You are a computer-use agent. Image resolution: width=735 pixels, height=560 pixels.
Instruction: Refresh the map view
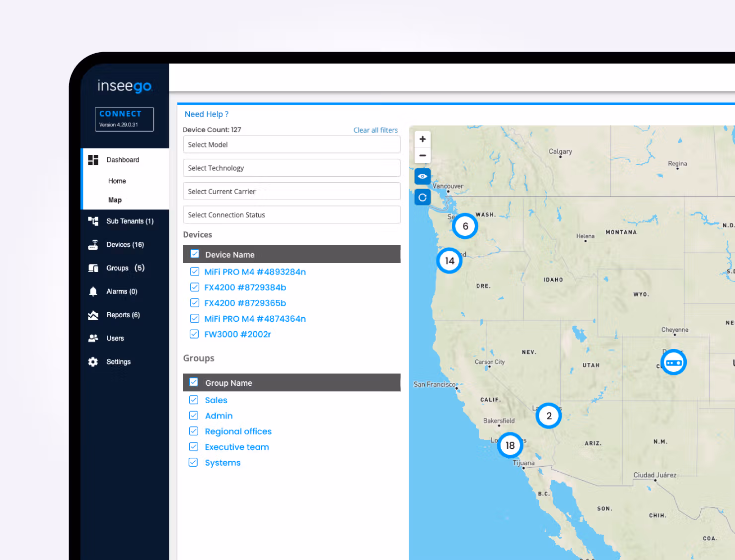coord(423,198)
